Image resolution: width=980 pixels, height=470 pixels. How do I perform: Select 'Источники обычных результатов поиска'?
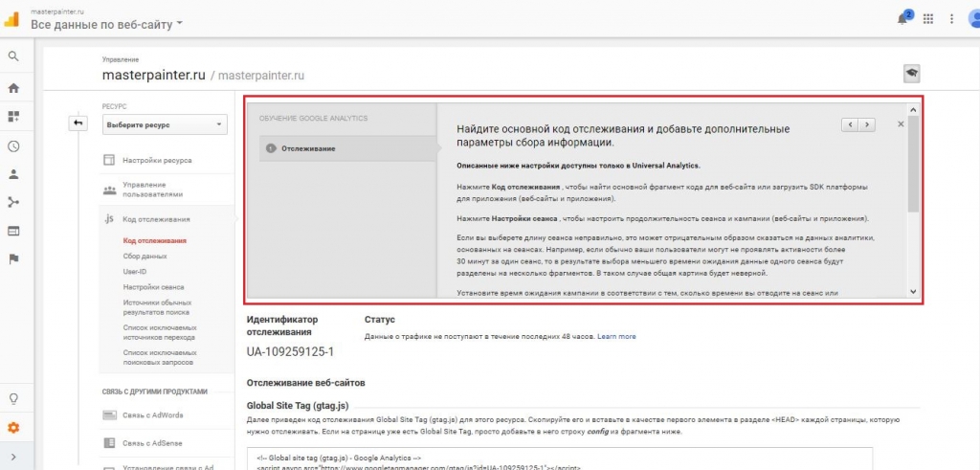point(156,307)
